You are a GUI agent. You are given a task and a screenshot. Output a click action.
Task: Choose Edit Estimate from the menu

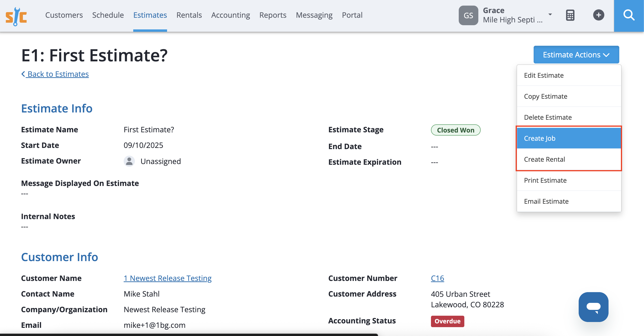[x=569, y=75]
